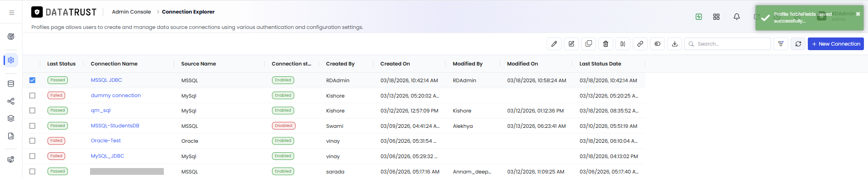Refresh the connections list
Viewport: 868px width, 178px height.
coord(798,44)
